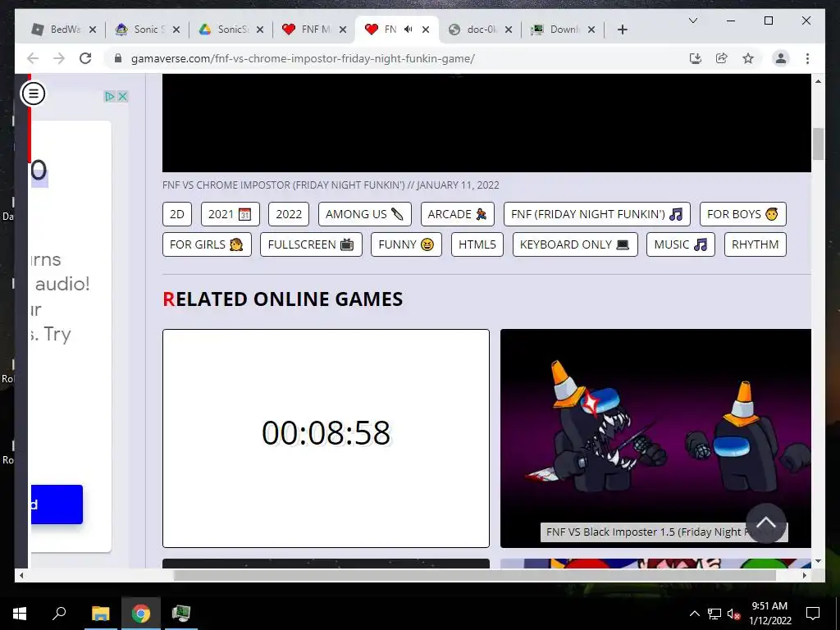Image resolution: width=840 pixels, height=630 pixels.
Task: Close the Downl tab
Action: click(x=591, y=30)
